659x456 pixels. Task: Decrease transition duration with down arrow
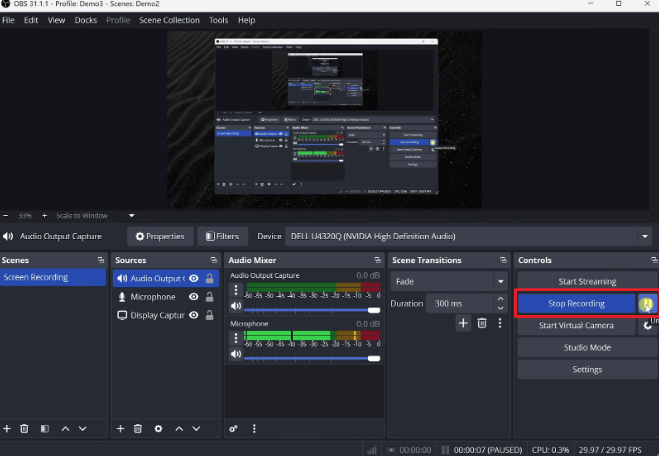click(500, 308)
